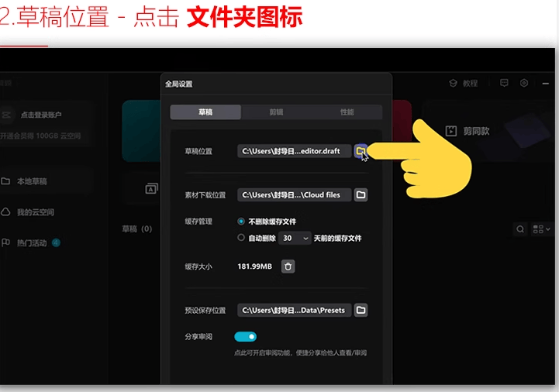The width and height of the screenshot is (559, 392).
Task: Expand the 30 days dropdown
Action: (x=295, y=238)
